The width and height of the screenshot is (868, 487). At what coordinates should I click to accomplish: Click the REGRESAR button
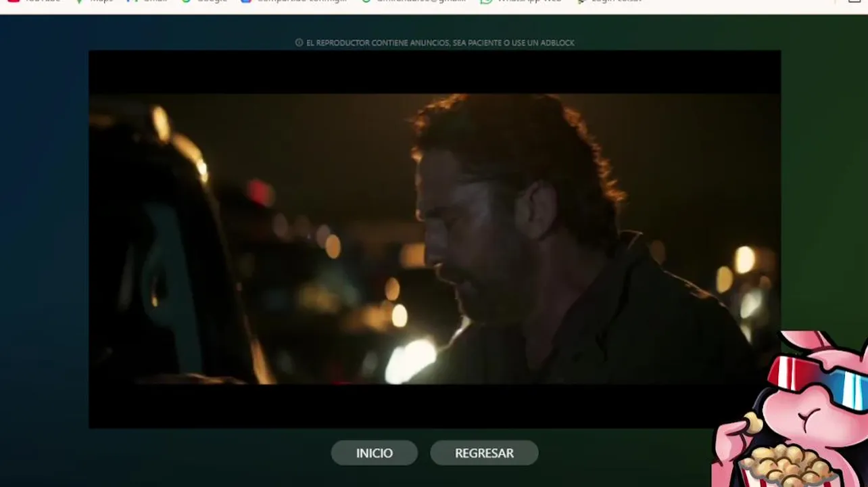pyautogui.click(x=484, y=453)
